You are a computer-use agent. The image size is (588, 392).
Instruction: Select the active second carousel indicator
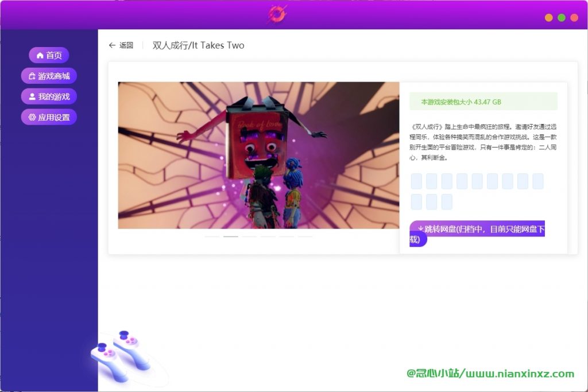point(231,236)
